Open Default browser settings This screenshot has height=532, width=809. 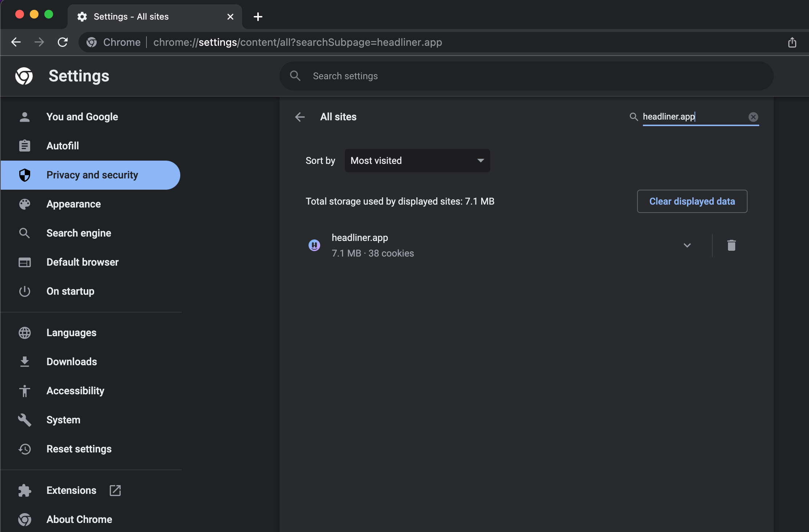pos(90,262)
